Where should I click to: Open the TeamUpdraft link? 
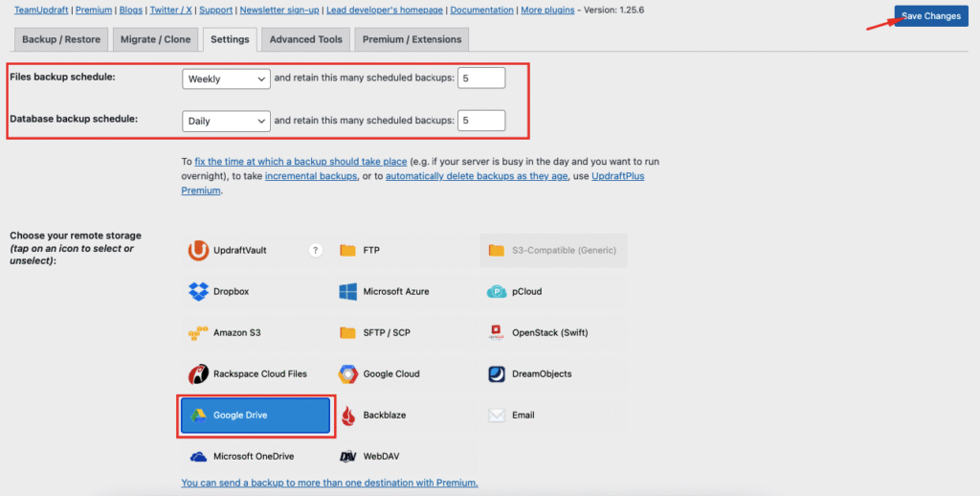[41, 10]
